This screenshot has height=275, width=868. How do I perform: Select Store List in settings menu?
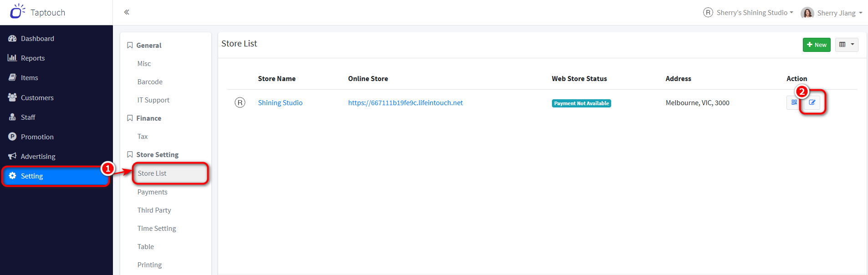pyautogui.click(x=152, y=173)
